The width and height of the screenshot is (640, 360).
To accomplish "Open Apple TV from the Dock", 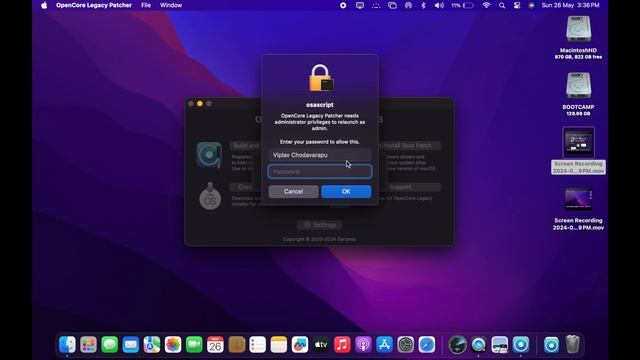I will point(321,344).
